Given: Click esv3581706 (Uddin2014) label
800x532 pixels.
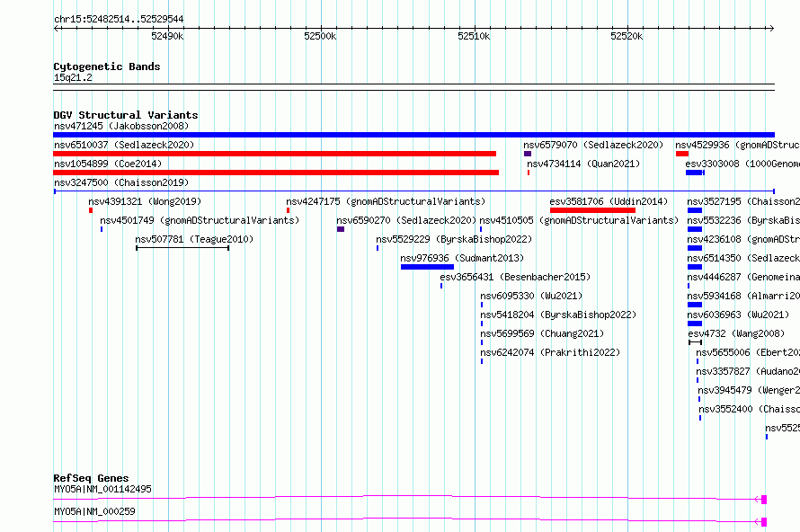Looking at the screenshot, I should [609, 201].
